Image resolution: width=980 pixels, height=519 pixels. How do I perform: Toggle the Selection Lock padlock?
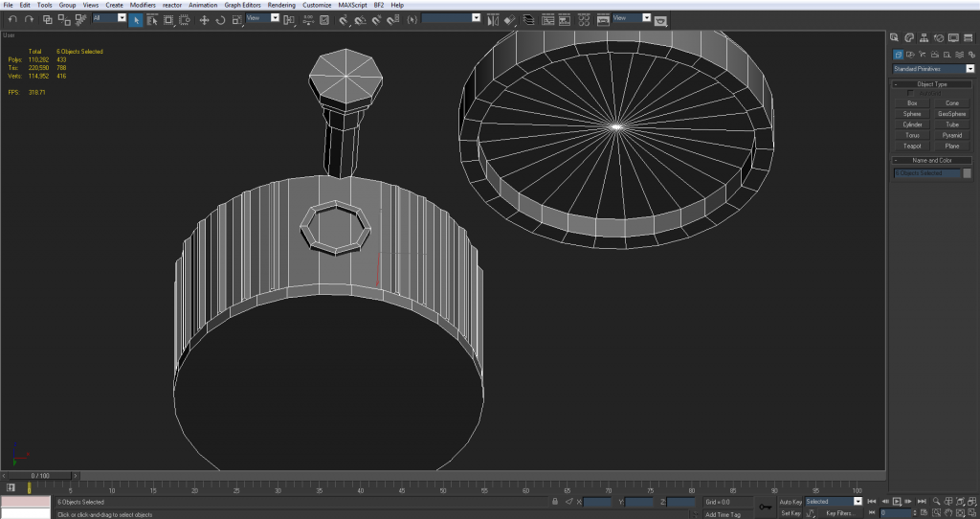[555, 501]
